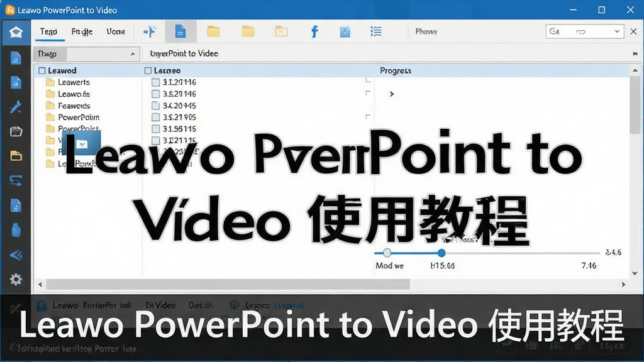Check the box for row 3.1.20116
644x362 pixels.
tap(156, 82)
